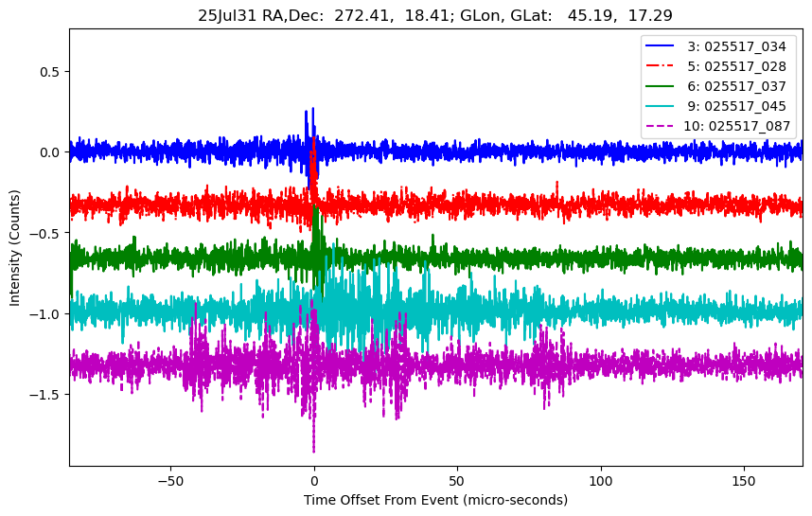Click the red dash-dot line sample in legend
Screen dimensions: 812x516
[x=660, y=65]
